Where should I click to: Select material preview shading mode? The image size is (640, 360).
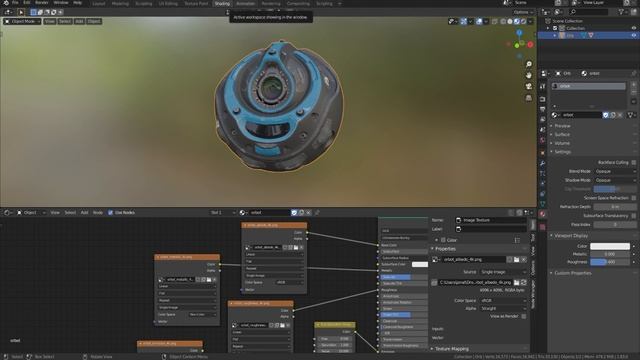516,21
